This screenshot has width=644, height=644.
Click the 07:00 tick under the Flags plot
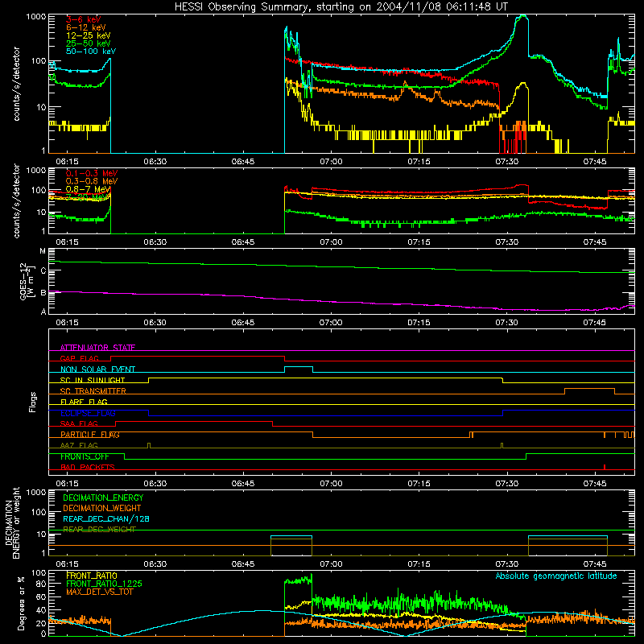pyautogui.click(x=331, y=484)
